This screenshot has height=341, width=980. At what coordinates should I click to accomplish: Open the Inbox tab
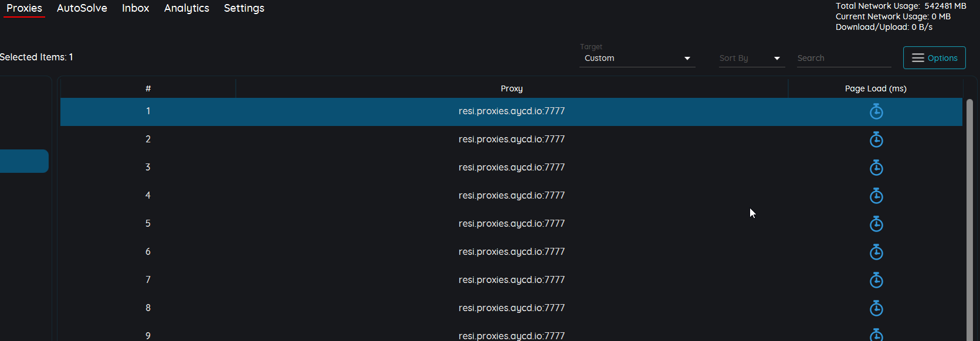tap(135, 8)
